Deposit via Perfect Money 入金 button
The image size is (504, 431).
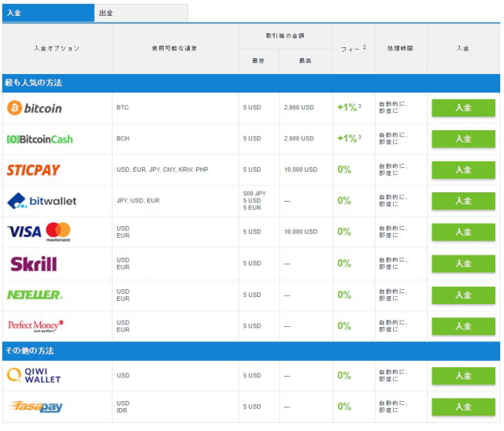(463, 326)
